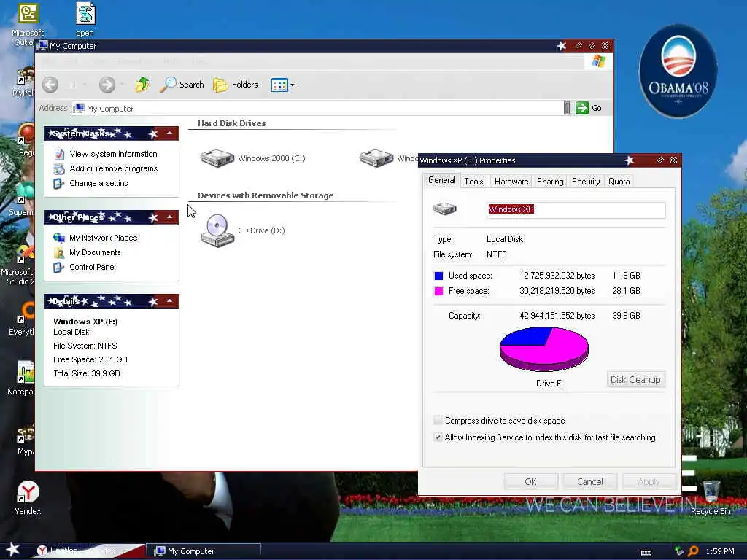Screen dimensions: 747x560
Task: Click the magenta Free space color swatch
Action: (x=438, y=291)
